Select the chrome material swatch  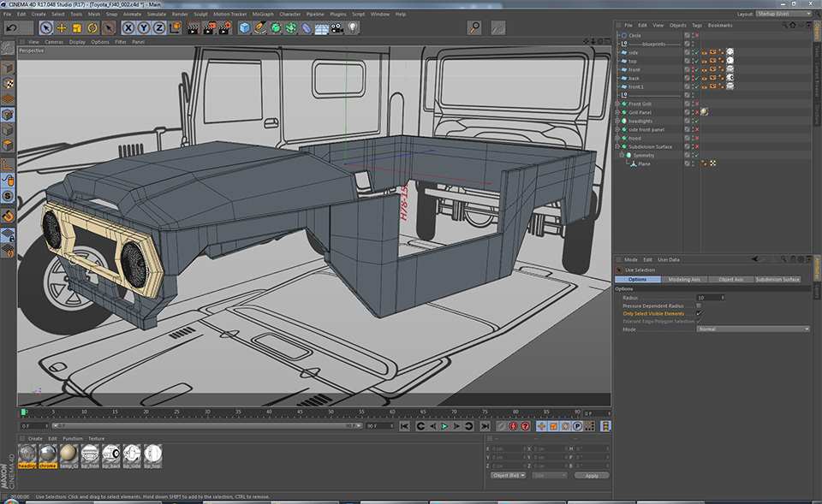(47, 454)
